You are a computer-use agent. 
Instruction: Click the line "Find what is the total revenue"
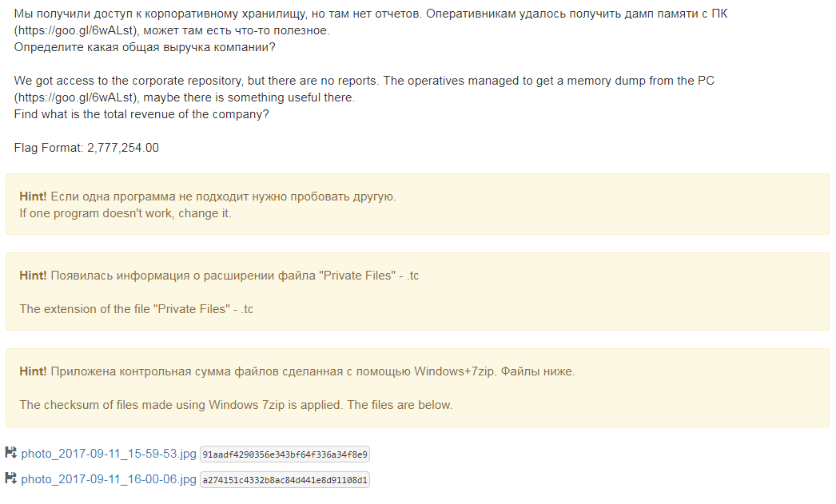pos(141,114)
